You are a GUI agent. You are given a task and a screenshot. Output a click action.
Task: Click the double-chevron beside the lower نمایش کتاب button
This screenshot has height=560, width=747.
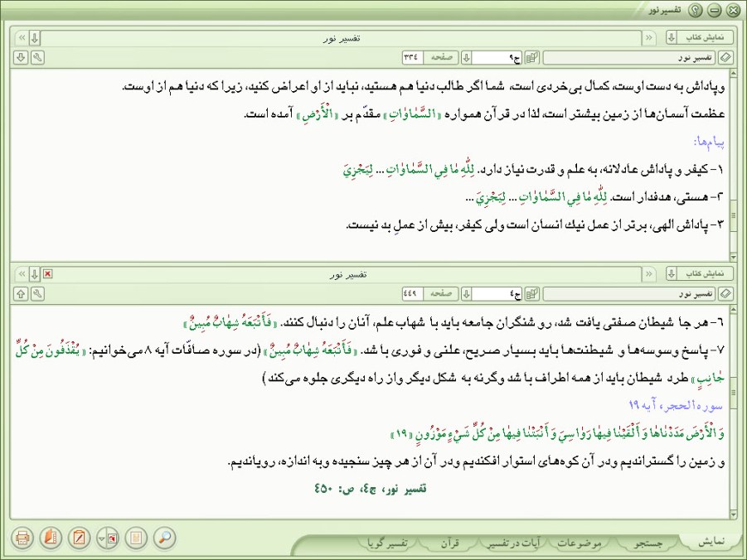pos(649,274)
